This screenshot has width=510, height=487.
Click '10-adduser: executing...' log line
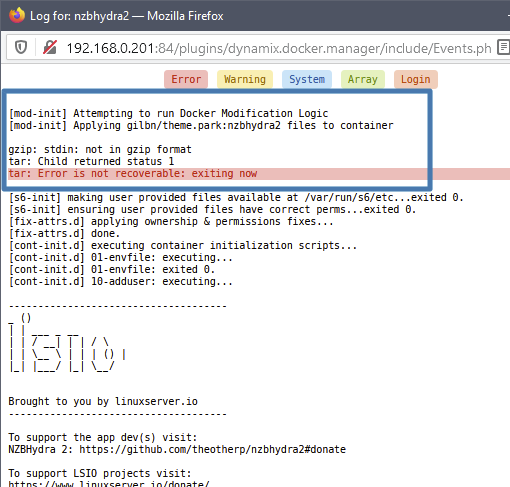pyautogui.click(x=121, y=281)
